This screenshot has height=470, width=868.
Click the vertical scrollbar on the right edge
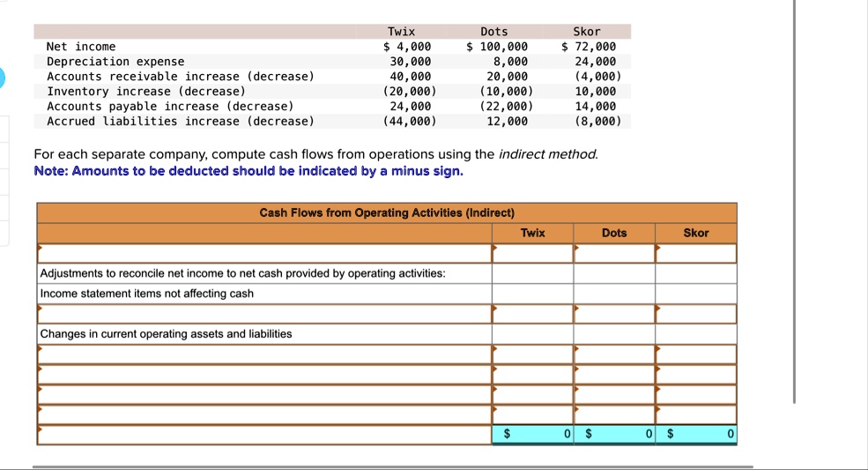[794, 202]
